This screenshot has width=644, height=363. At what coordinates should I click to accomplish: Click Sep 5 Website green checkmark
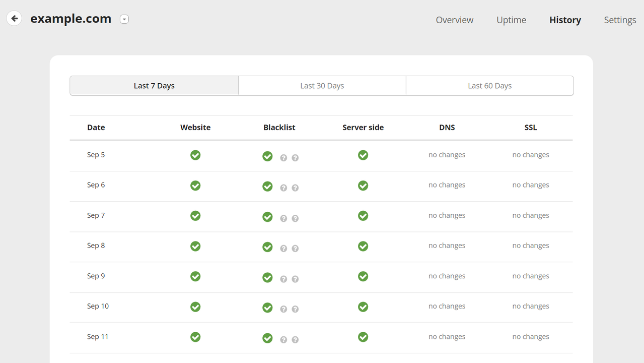click(x=195, y=155)
